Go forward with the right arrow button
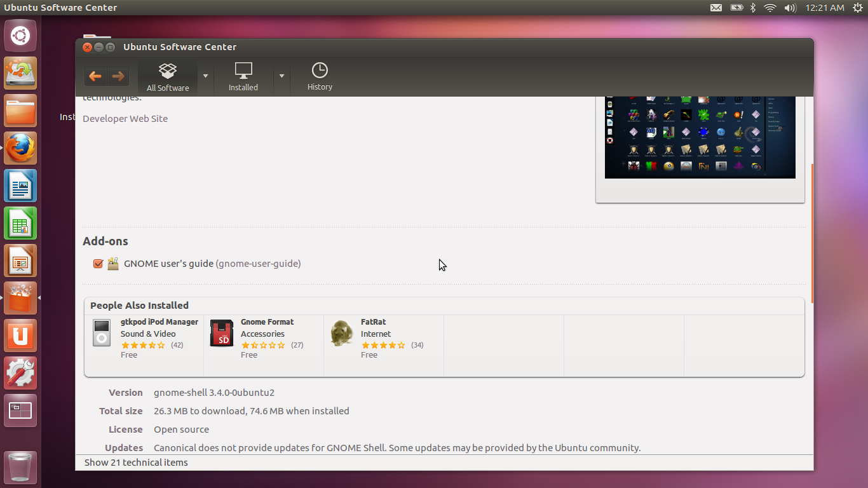The width and height of the screenshot is (868, 488). (x=118, y=76)
